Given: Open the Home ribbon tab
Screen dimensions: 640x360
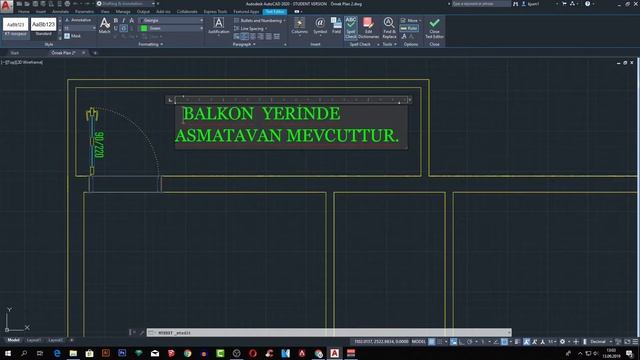Looking at the screenshot, I should coord(24,11).
